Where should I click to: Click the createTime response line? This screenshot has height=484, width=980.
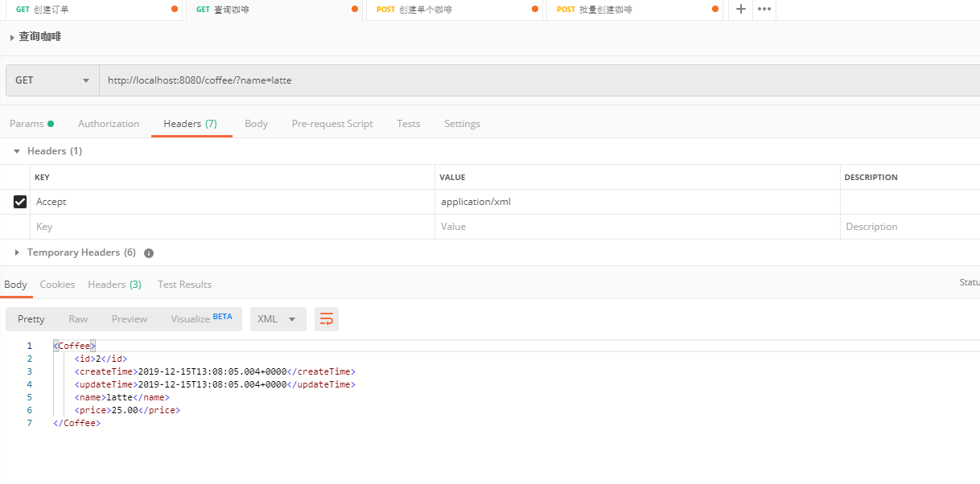(x=215, y=371)
